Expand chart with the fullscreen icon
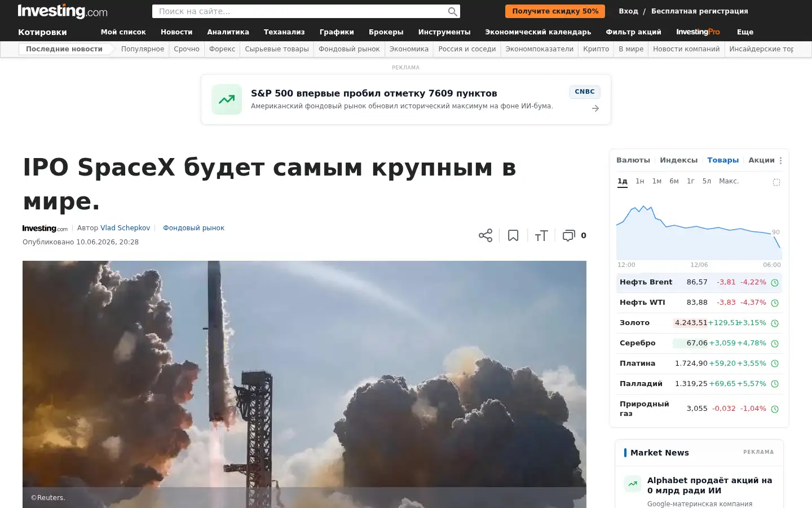812x508 pixels. pyautogui.click(x=776, y=182)
